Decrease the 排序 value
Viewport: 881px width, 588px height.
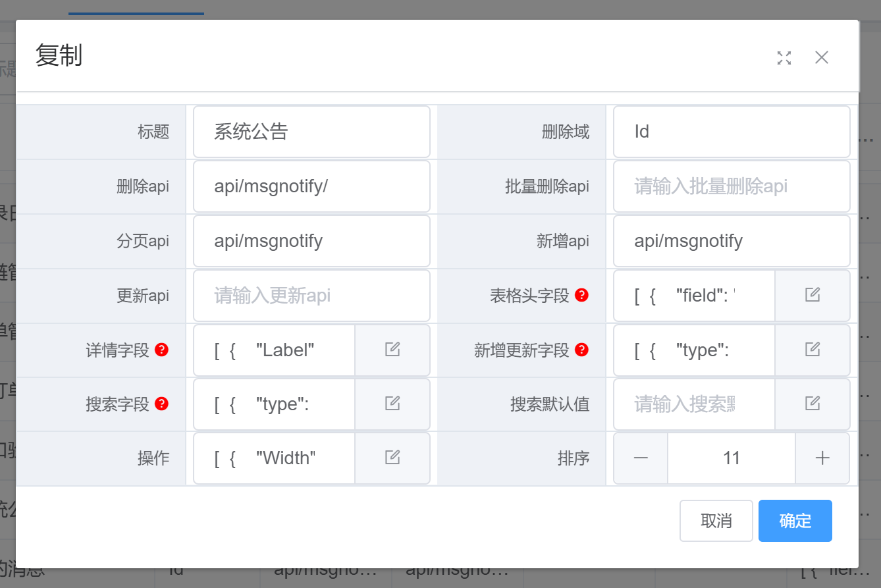(641, 458)
